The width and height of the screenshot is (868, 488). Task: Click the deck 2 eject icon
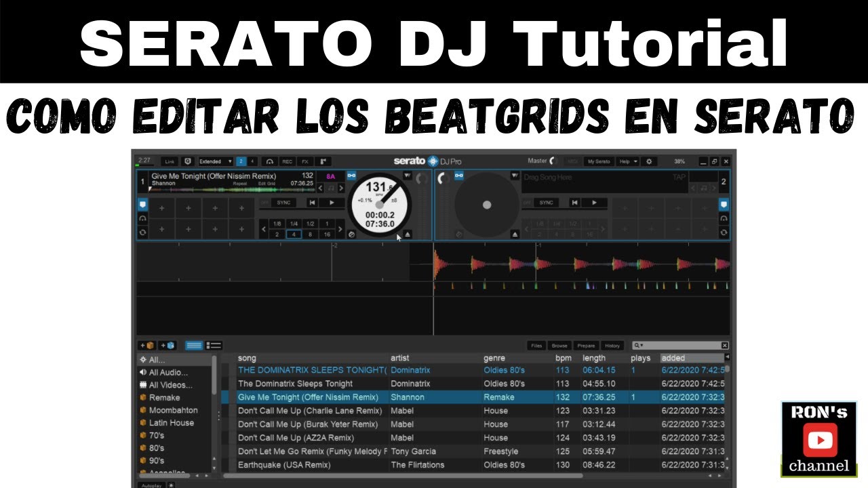click(x=515, y=235)
